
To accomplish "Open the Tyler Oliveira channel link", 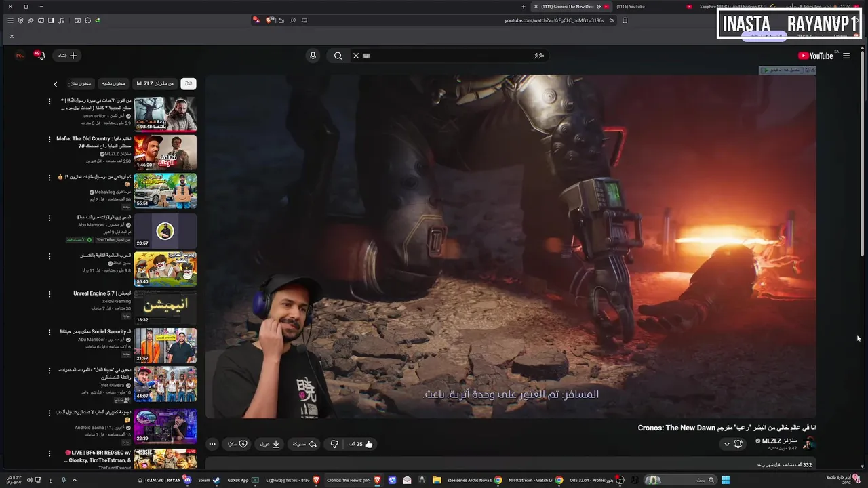I will point(111,385).
